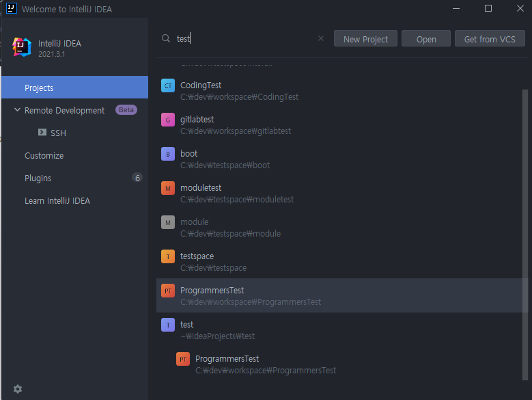The width and height of the screenshot is (532, 400).
Task: Open the Plugins tab
Action: pyautogui.click(x=38, y=178)
